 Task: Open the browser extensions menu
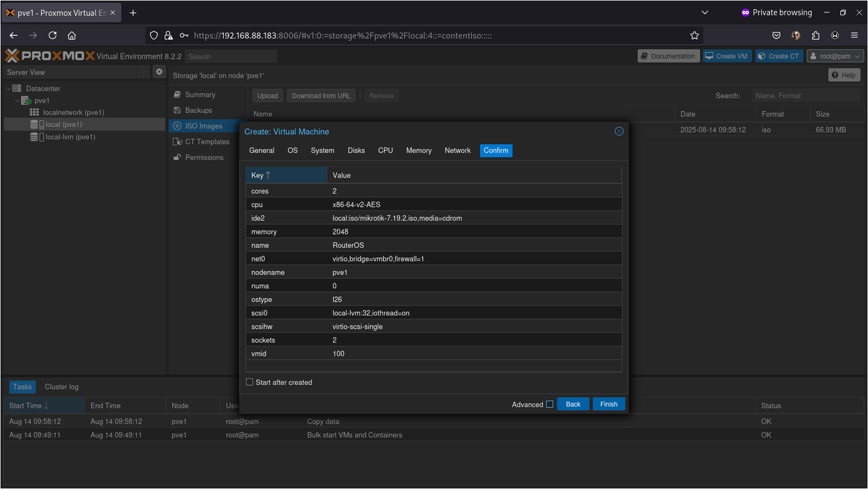point(815,35)
